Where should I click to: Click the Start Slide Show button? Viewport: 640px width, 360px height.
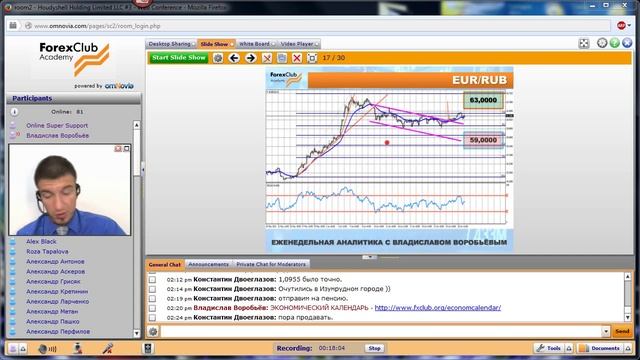click(178, 58)
